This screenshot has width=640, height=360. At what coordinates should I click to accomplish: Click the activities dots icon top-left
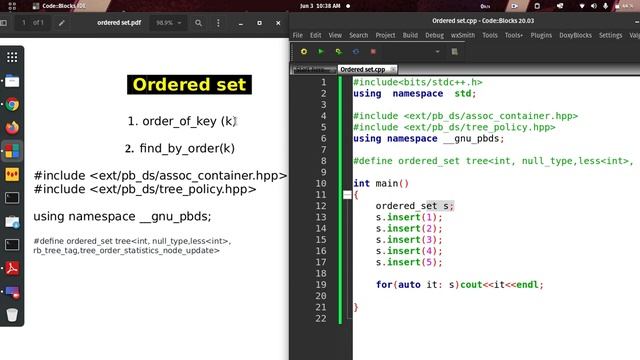12,6
